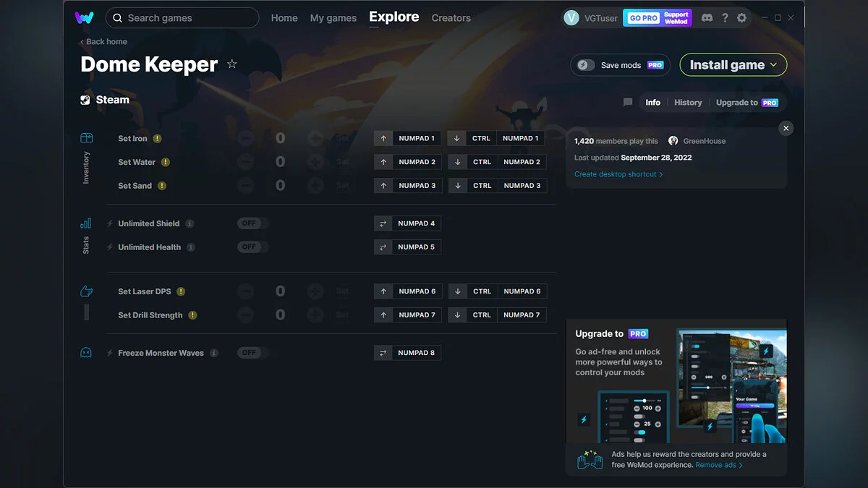Screen dimensions: 868x488
Task: Click NUMPAD 4 hotkey for Unlimited Shield
Action: pyautogui.click(x=417, y=223)
